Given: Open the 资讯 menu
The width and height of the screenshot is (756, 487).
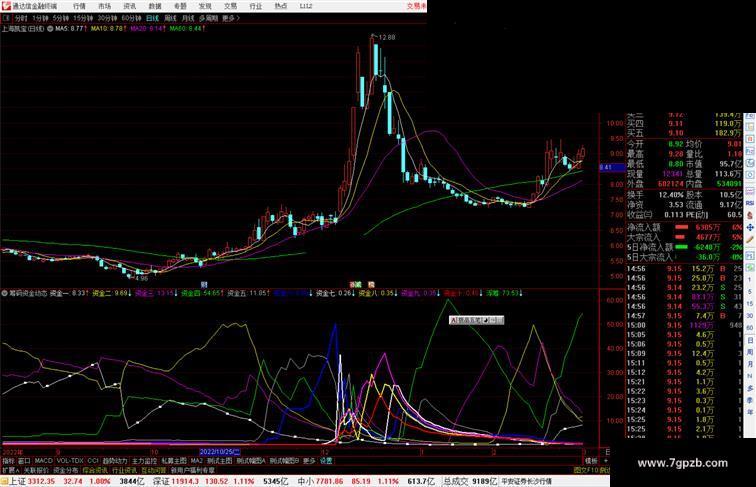Looking at the screenshot, I should tap(129, 6).
